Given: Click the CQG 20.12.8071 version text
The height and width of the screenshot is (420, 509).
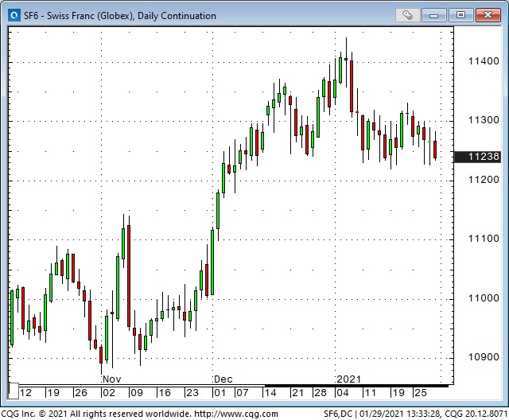Looking at the screenshot, I should (x=476, y=414).
